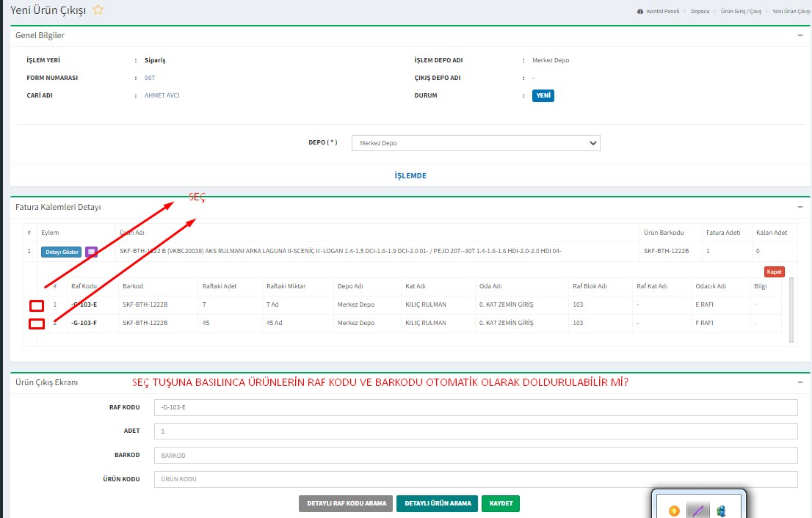This screenshot has width=812, height=518.
Task: Click the favorite star next to Yeni Ürün Çıkışı
Action: click(98, 10)
